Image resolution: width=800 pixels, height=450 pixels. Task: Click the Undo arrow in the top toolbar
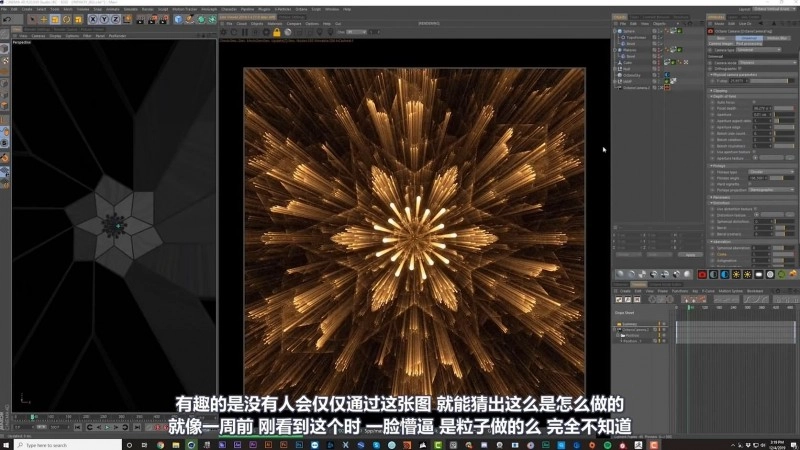pyautogui.click(x=6, y=19)
